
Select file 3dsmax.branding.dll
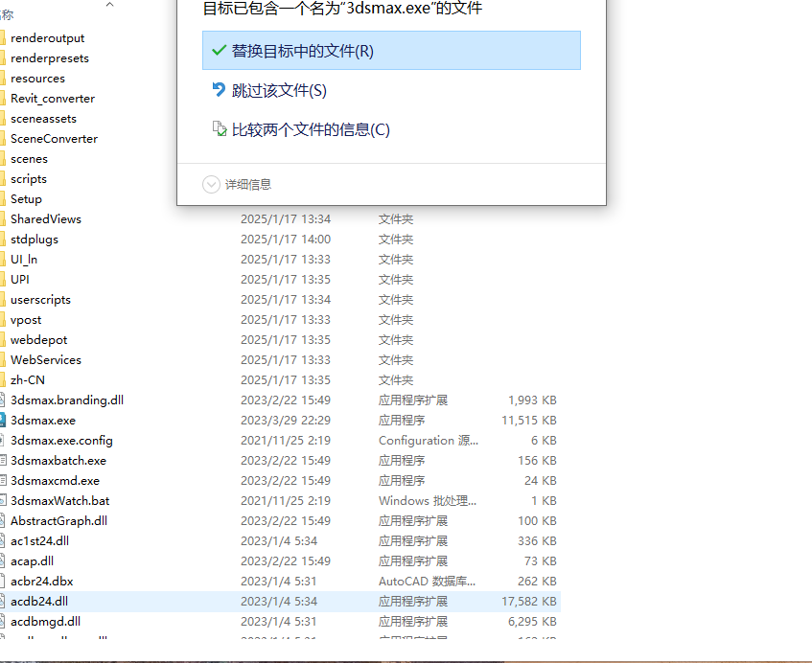click(67, 400)
